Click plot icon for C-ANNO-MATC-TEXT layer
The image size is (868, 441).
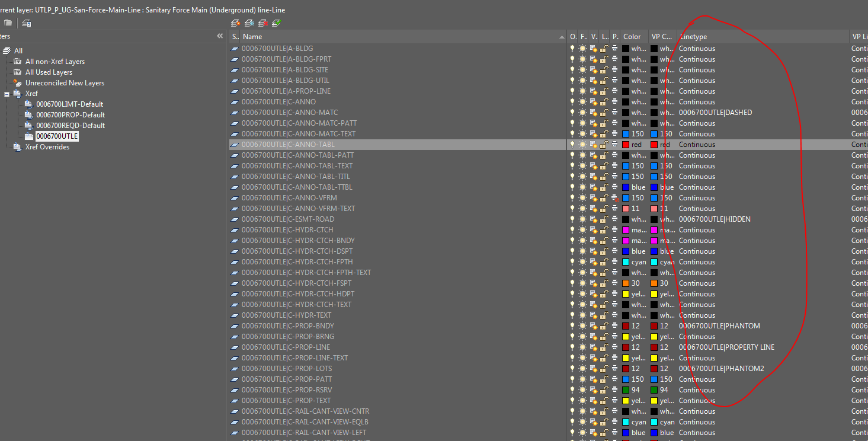(615, 134)
